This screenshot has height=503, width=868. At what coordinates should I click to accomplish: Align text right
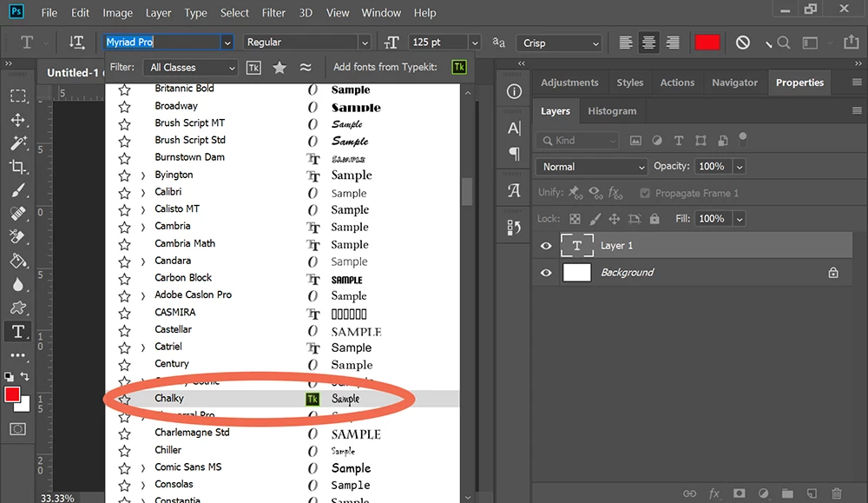coord(673,43)
